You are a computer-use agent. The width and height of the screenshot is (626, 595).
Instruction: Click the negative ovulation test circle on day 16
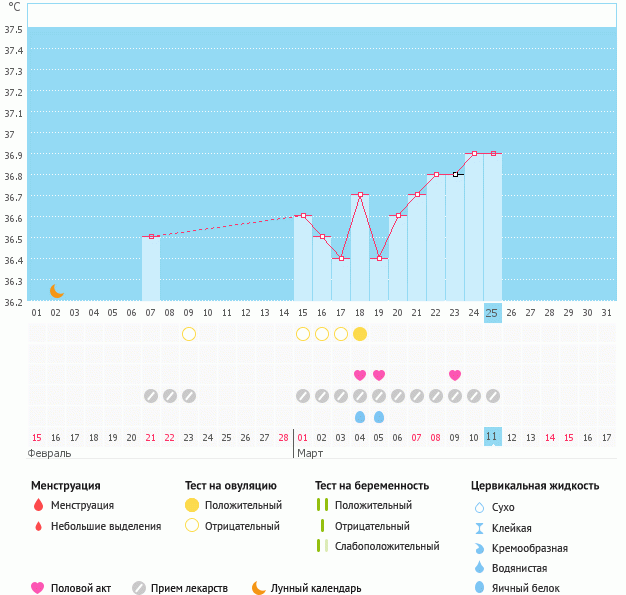click(322, 333)
